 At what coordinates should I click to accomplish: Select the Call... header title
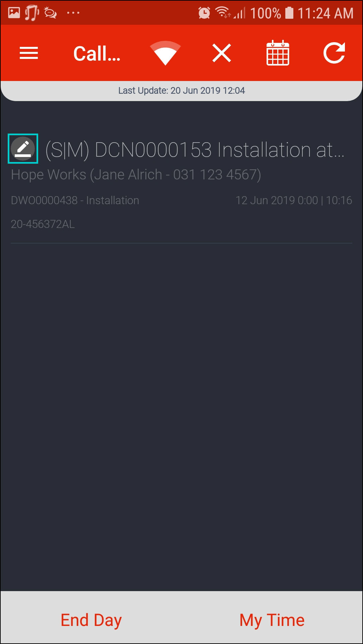click(x=97, y=54)
